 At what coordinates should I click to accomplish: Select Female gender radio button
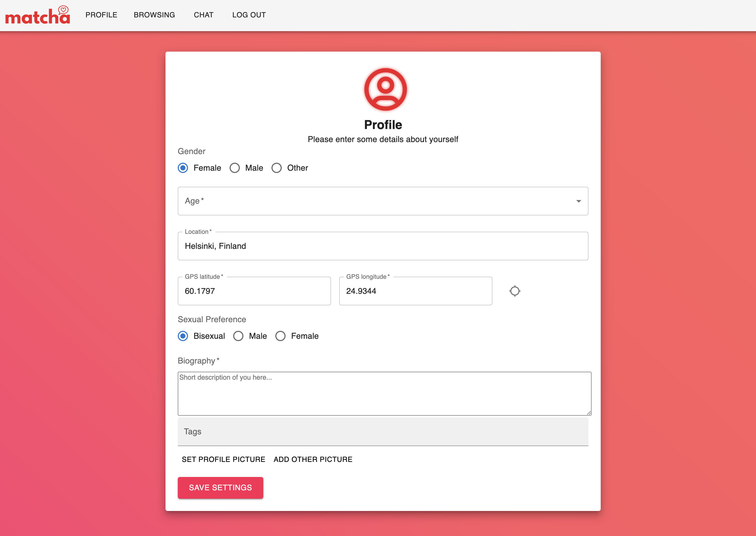click(x=183, y=168)
